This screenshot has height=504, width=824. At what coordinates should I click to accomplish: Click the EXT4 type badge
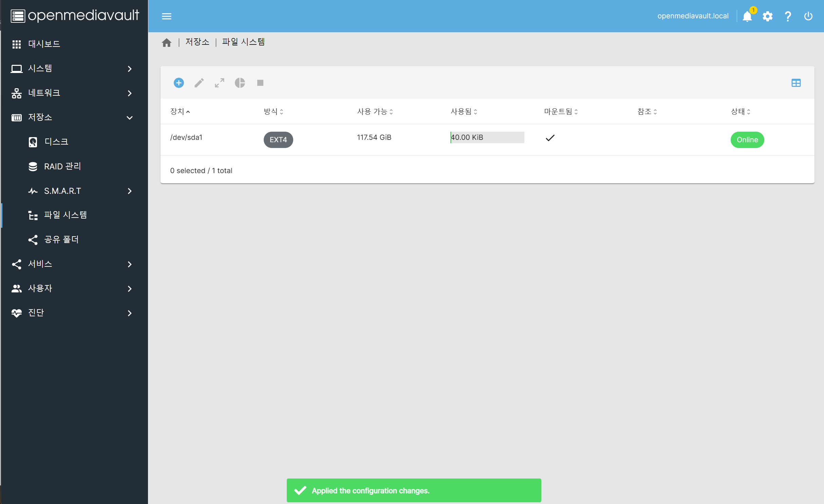tap(278, 140)
